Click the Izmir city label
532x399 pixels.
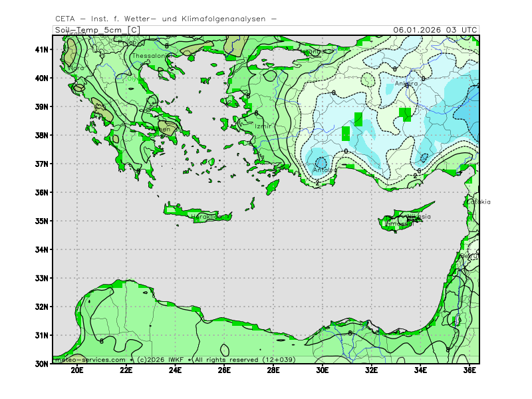click(x=264, y=126)
